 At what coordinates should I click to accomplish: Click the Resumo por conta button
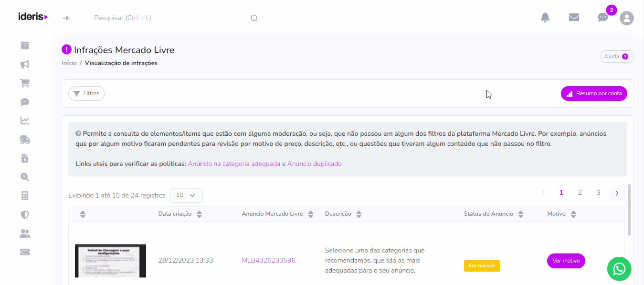pos(594,94)
